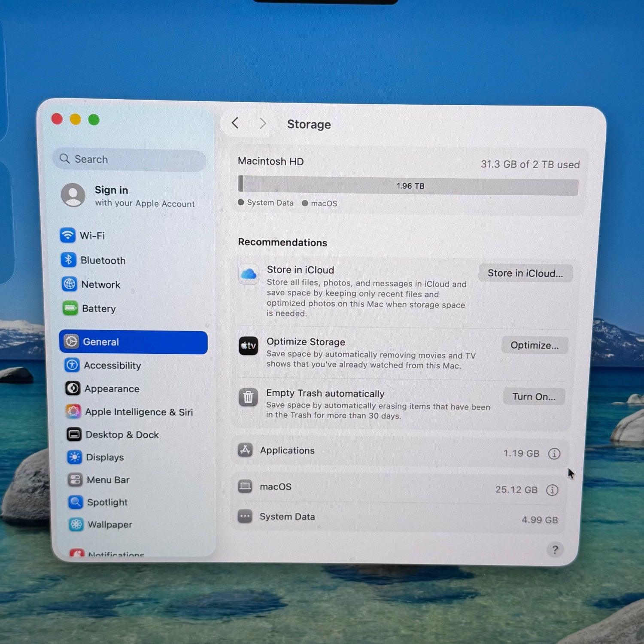This screenshot has height=644, width=644.
Task: Click the Trash can icon
Action: pyautogui.click(x=248, y=397)
